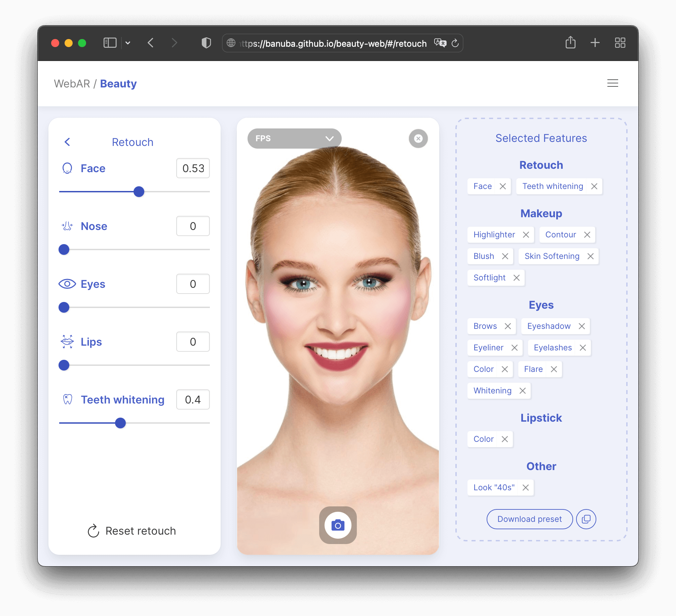
Task: Remove the Teeth whitening feature tag
Action: point(594,186)
